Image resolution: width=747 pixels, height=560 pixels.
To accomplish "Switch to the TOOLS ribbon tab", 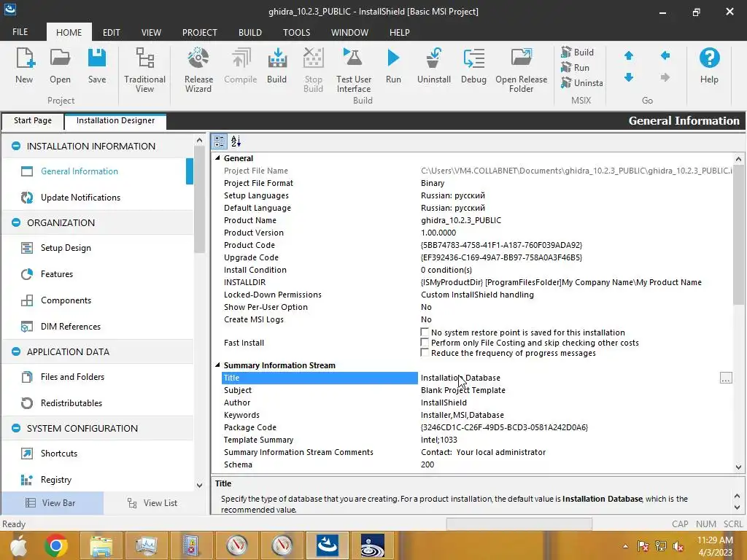I will (296, 32).
